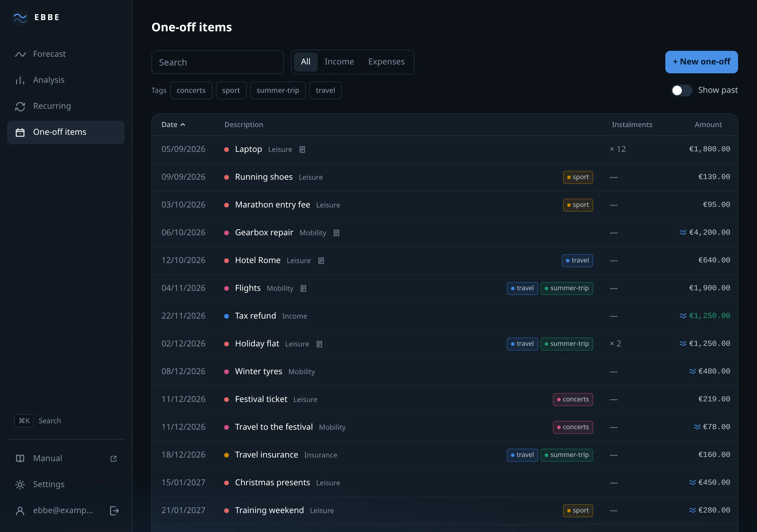757x532 pixels.
Task: Click the × 12 instalments value
Action: (x=617, y=149)
